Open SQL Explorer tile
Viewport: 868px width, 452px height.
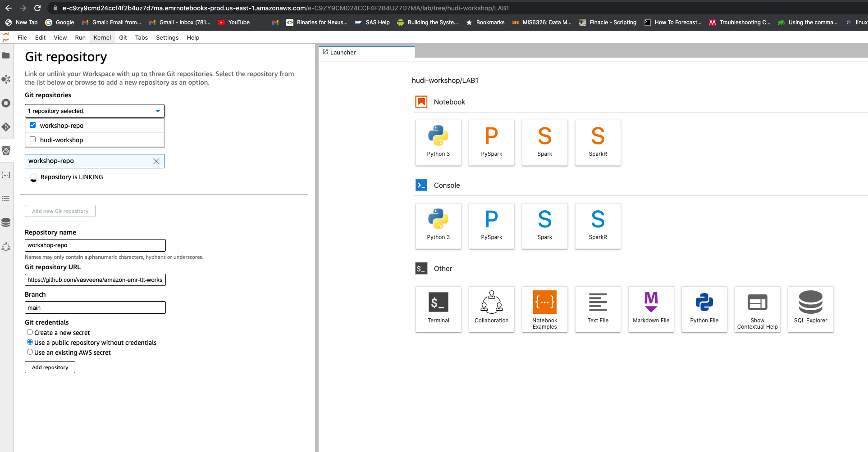[811, 309]
